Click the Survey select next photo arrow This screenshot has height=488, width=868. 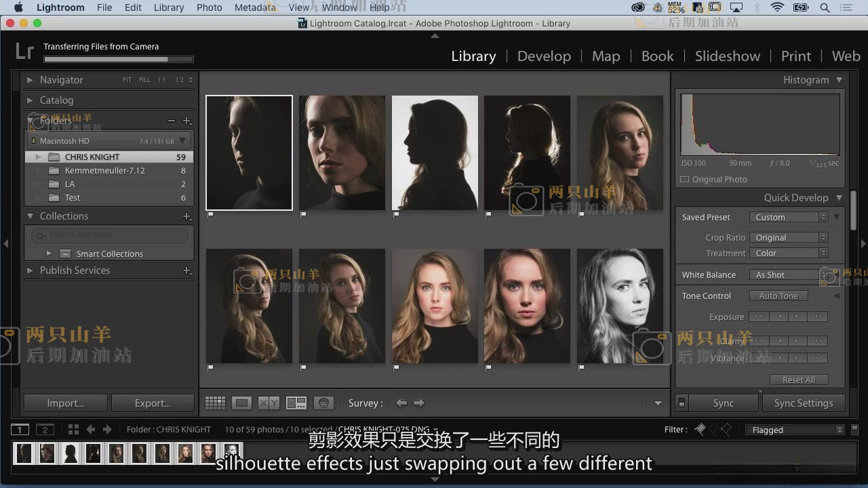[419, 403]
